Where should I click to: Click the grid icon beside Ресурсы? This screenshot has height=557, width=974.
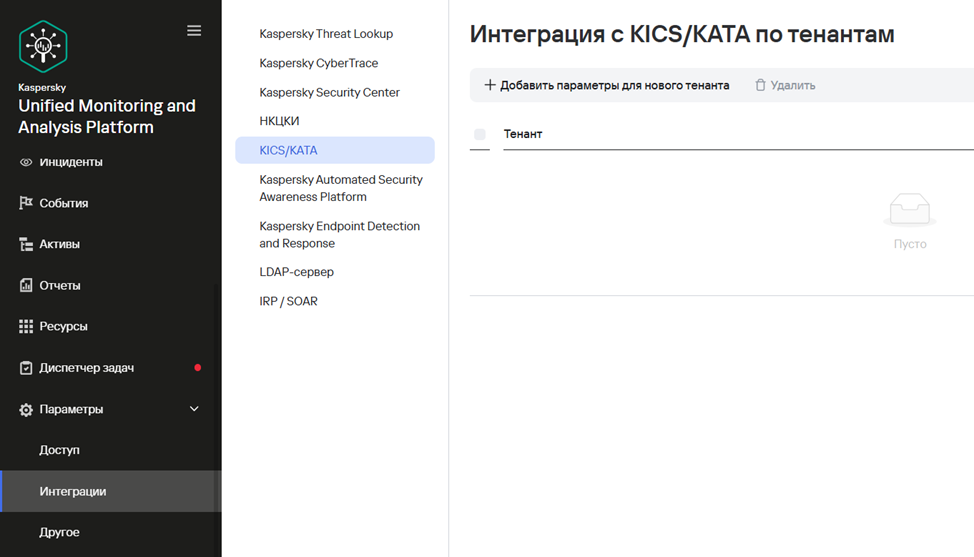[x=25, y=326]
